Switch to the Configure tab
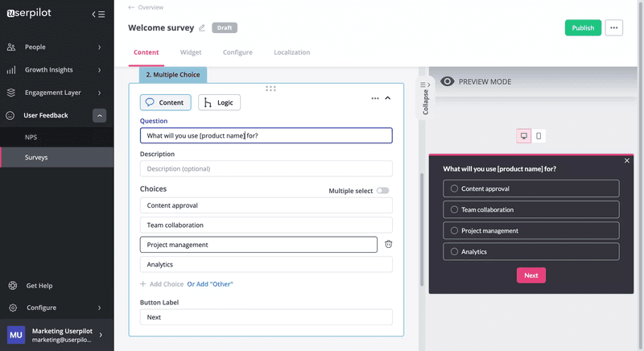644x351 pixels. pos(237,52)
